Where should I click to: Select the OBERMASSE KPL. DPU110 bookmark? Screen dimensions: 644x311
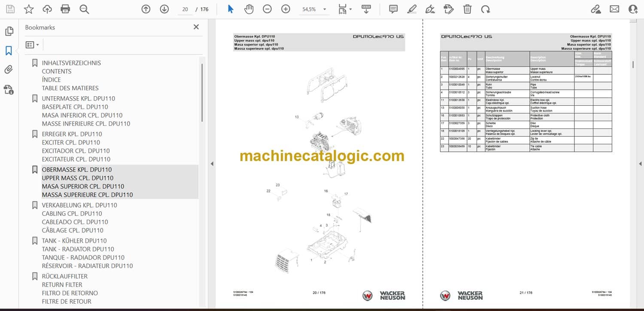[x=76, y=170]
